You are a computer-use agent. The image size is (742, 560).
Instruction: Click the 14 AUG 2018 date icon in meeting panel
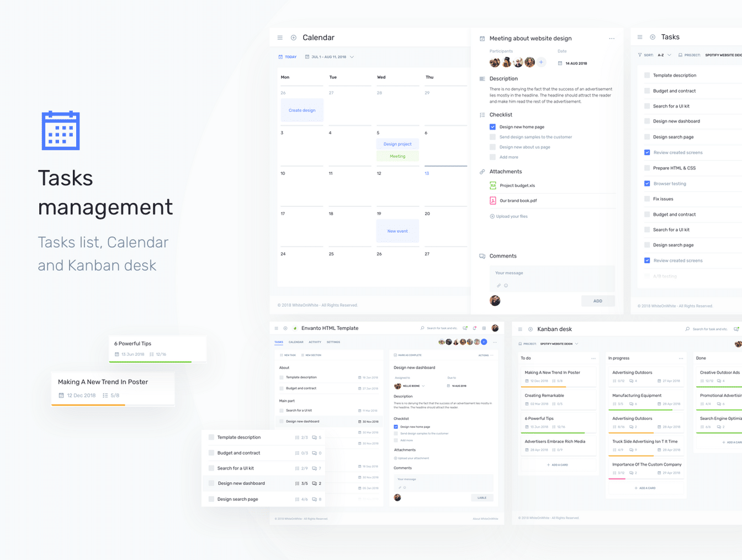(560, 63)
